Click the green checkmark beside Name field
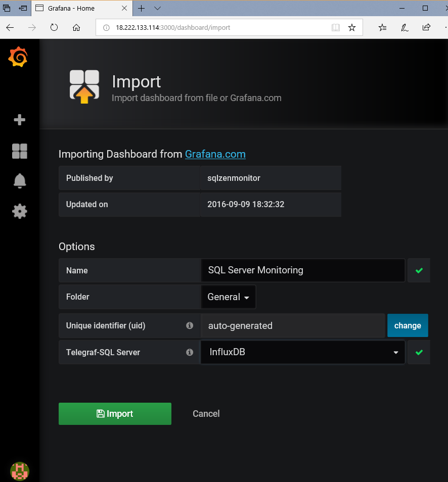 [419, 270]
